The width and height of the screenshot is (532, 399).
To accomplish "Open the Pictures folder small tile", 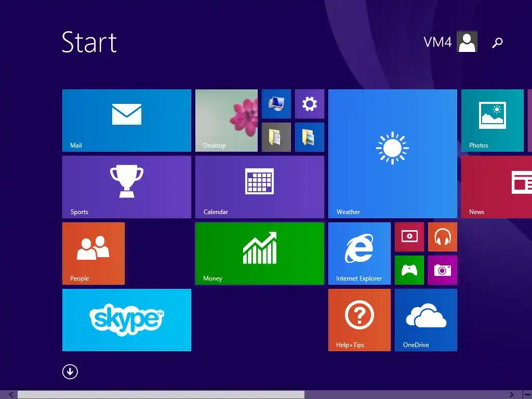I will coord(310,137).
